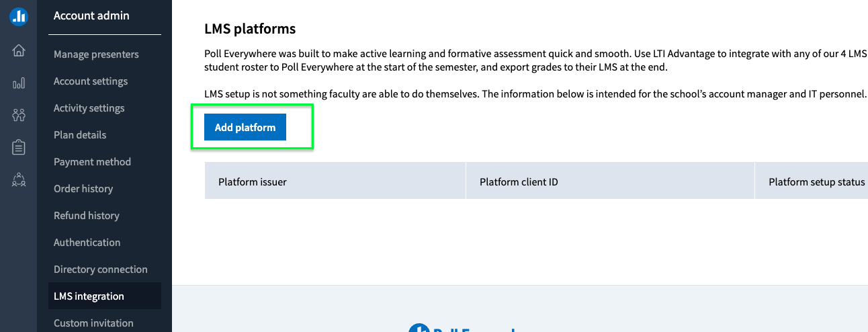Go to Manage presenters

pos(96,54)
